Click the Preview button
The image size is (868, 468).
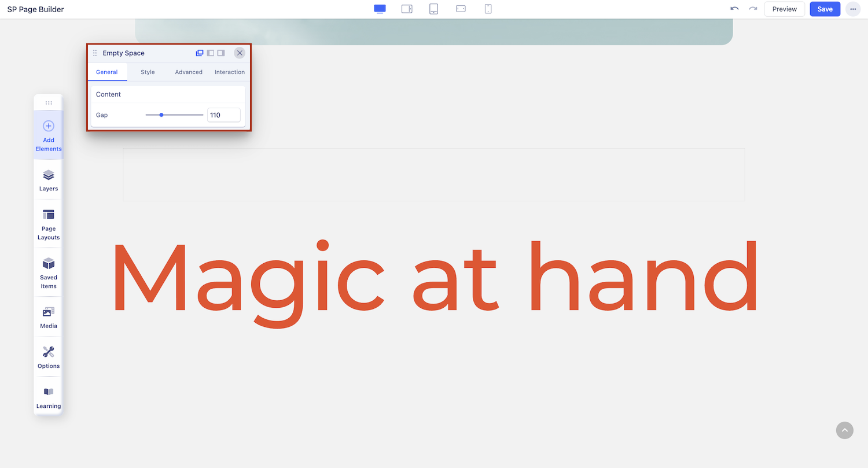(784, 9)
